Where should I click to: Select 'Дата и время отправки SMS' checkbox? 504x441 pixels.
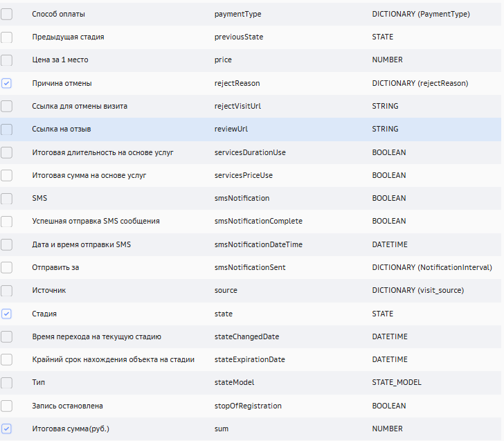click(6, 244)
